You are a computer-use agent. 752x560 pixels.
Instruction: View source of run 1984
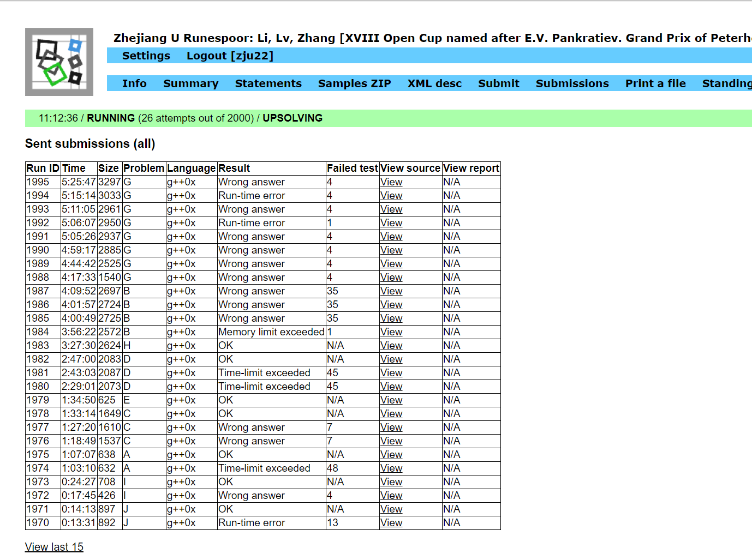(391, 332)
